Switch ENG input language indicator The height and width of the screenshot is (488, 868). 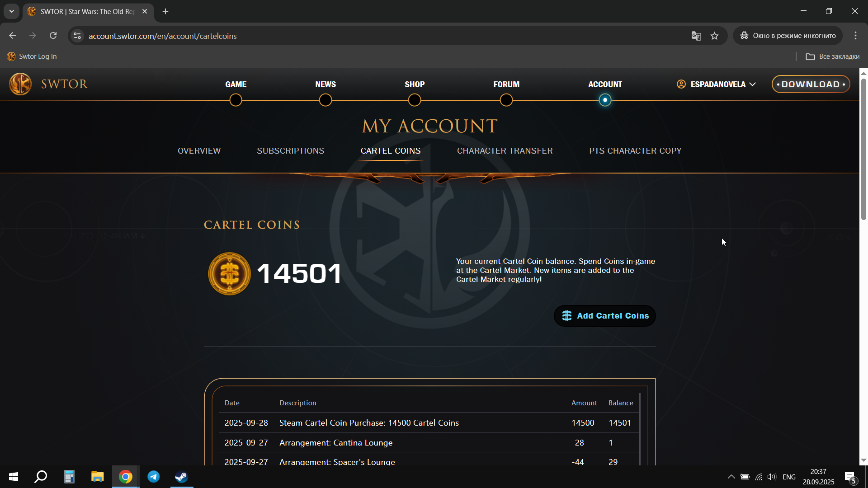[789, 477]
